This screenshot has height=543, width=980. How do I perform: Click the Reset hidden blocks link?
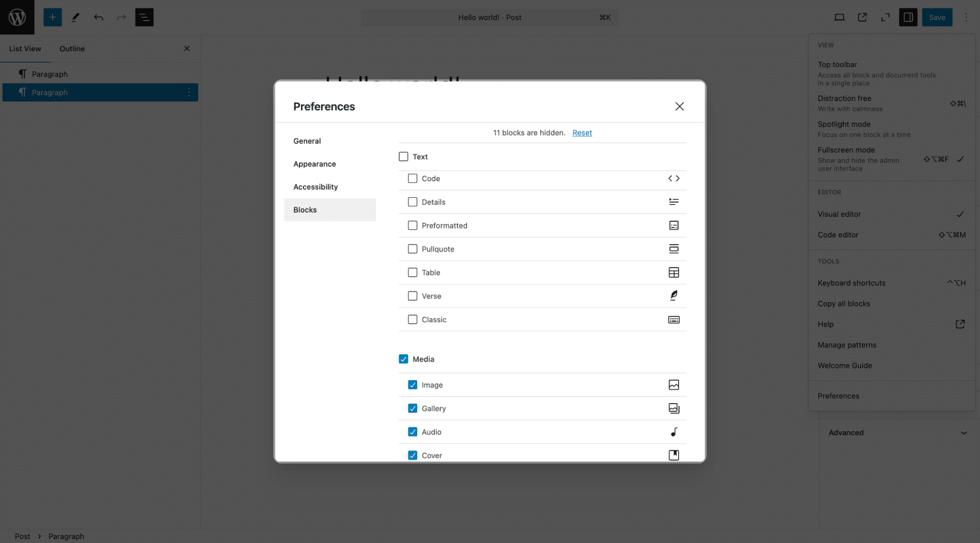pos(582,132)
